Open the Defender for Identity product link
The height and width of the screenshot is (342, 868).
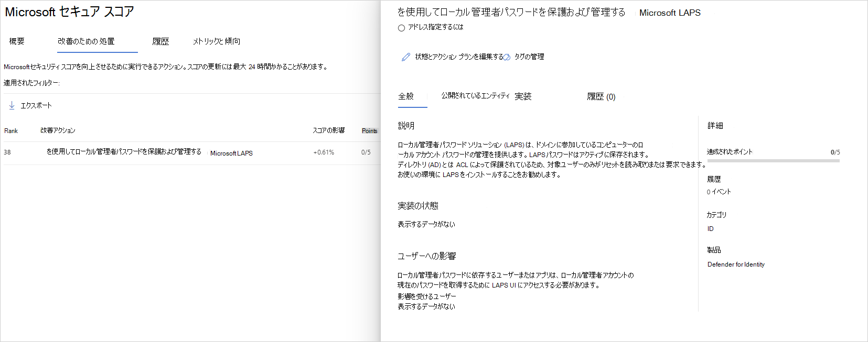point(736,264)
